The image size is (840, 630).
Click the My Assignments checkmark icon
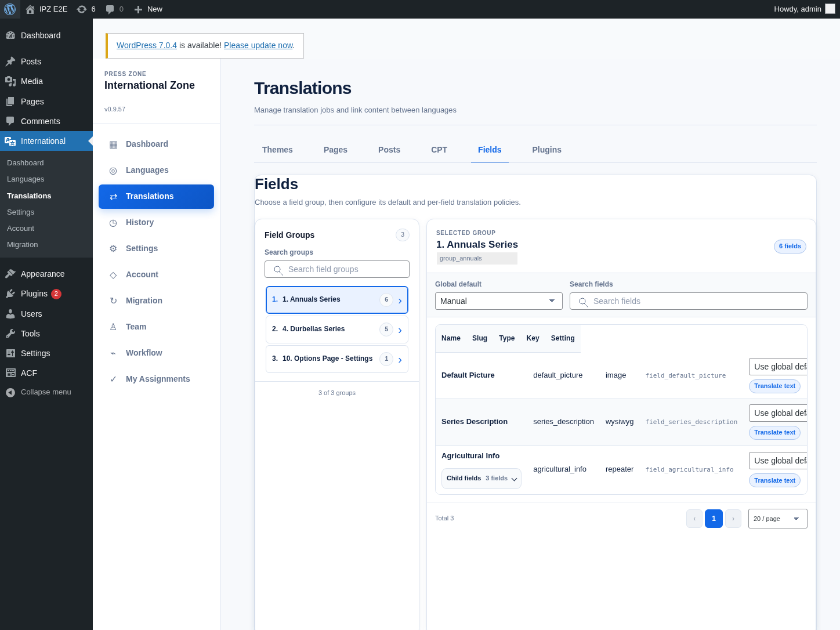[113, 379]
